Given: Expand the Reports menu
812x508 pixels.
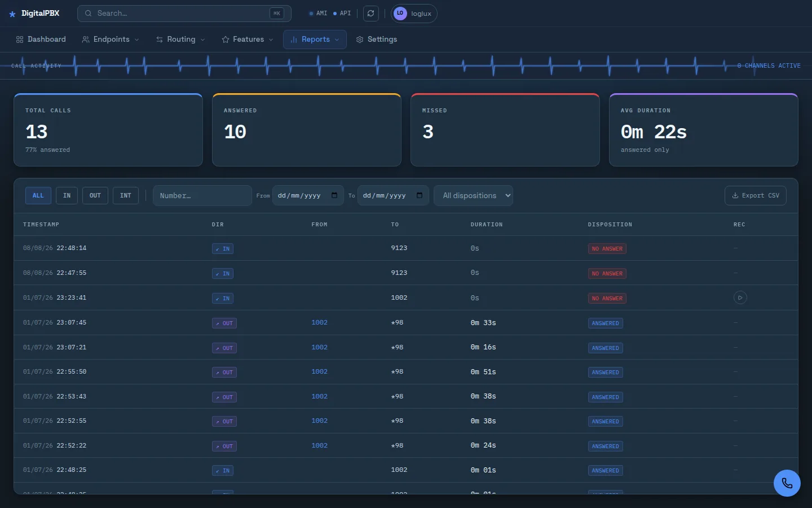Looking at the screenshot, I should coord(315,40).
